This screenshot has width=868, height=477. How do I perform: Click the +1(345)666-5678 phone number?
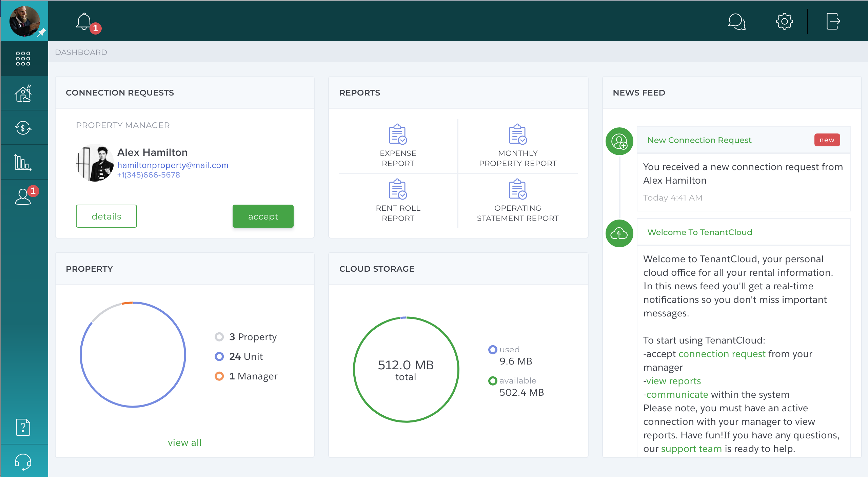(149, 175)
